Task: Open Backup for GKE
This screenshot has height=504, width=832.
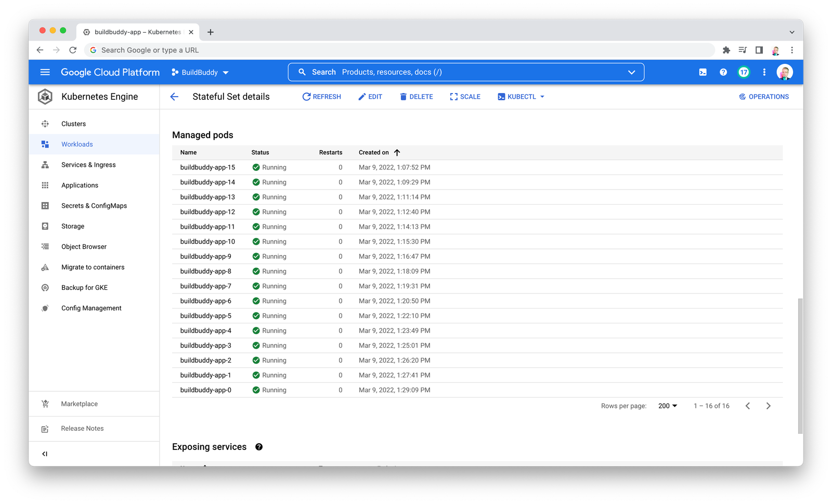Action: point(94,288)
